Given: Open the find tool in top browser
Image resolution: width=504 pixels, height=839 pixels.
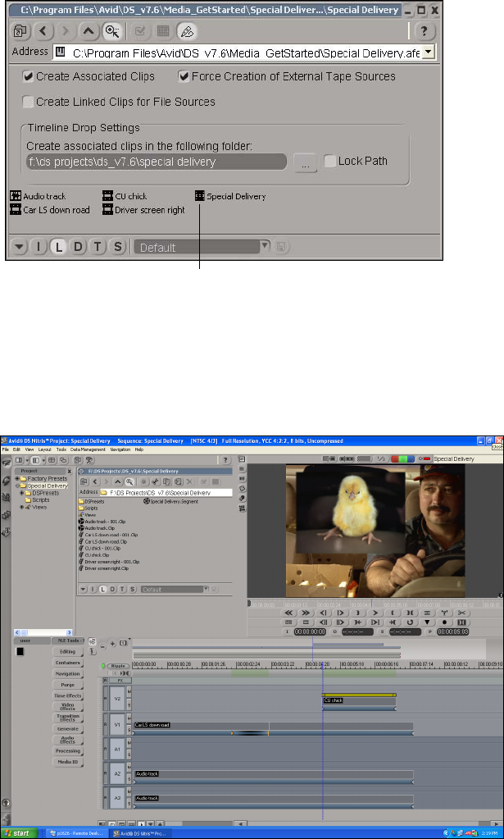Looking at the screenshot, I should tap(111, 31).
